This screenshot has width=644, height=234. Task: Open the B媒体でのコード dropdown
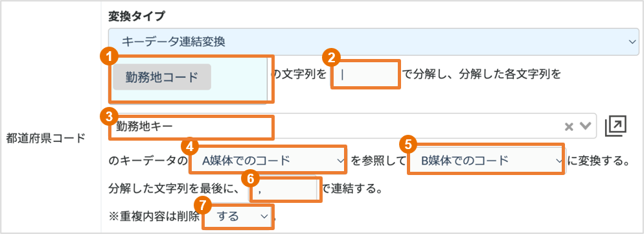pos(486,160)
